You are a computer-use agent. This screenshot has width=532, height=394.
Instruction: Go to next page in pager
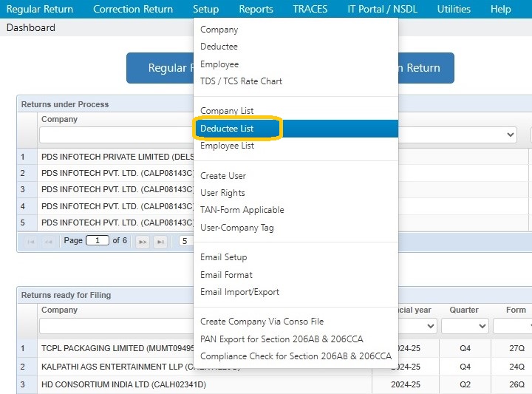coord(143,242)
